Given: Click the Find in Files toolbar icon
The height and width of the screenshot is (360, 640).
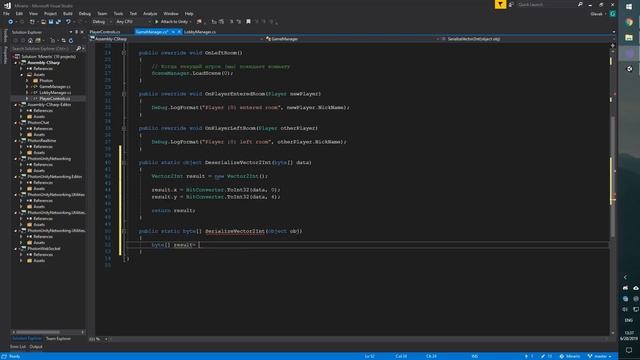Looking at the screenshot, I should click(x=199, y=22).
